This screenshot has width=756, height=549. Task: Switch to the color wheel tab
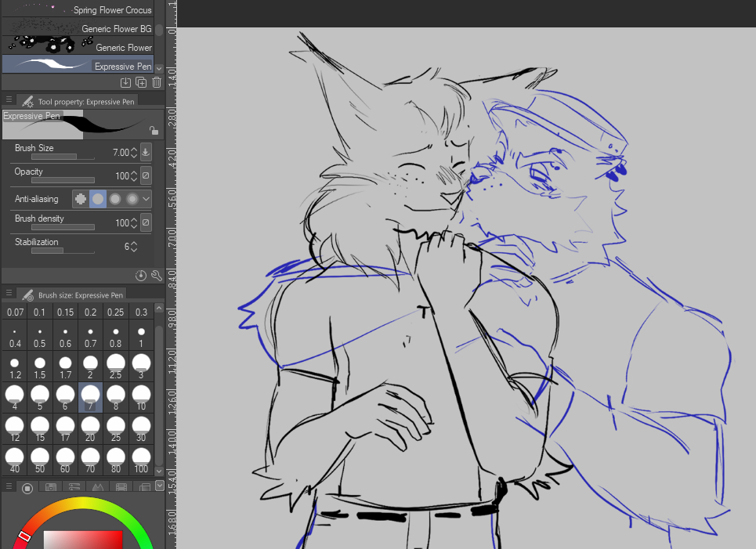(x=27, y=488)
